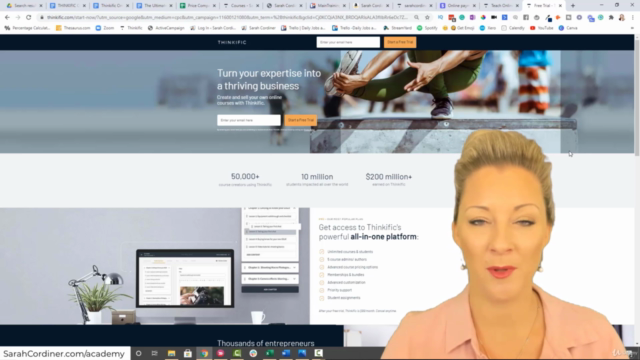Open Excel from the taskbar
This screenshot has height=360, width=640.
coord(269,353)
